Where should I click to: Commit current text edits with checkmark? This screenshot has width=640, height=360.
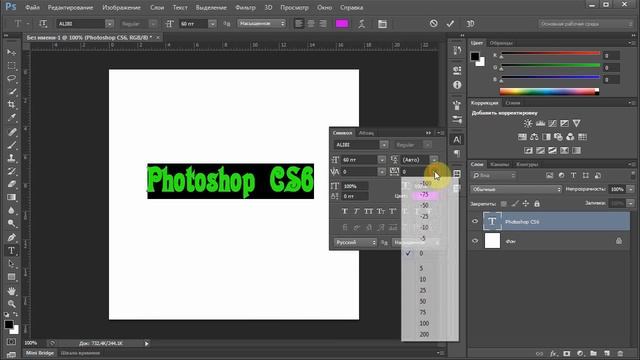(450, 24)
